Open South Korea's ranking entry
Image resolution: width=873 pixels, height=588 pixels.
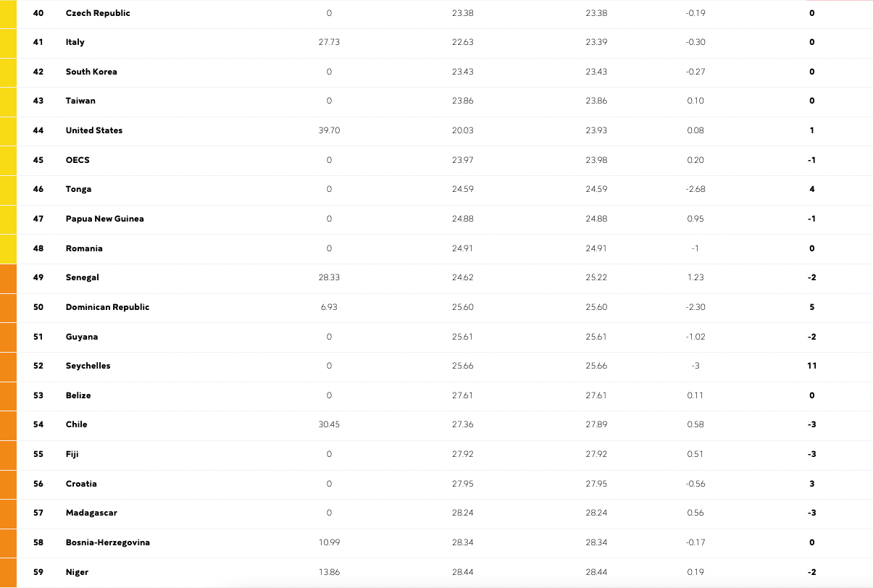click(x=91, y=72)
